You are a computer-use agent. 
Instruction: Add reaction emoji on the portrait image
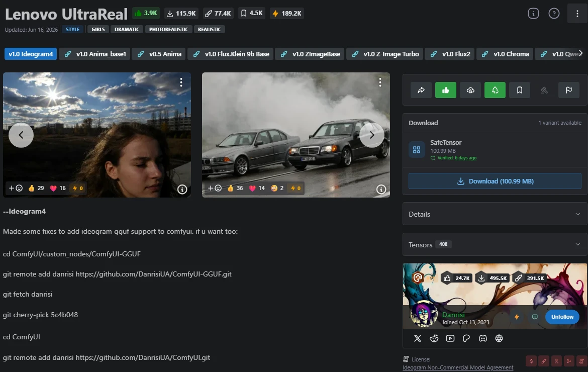[16, 188]
